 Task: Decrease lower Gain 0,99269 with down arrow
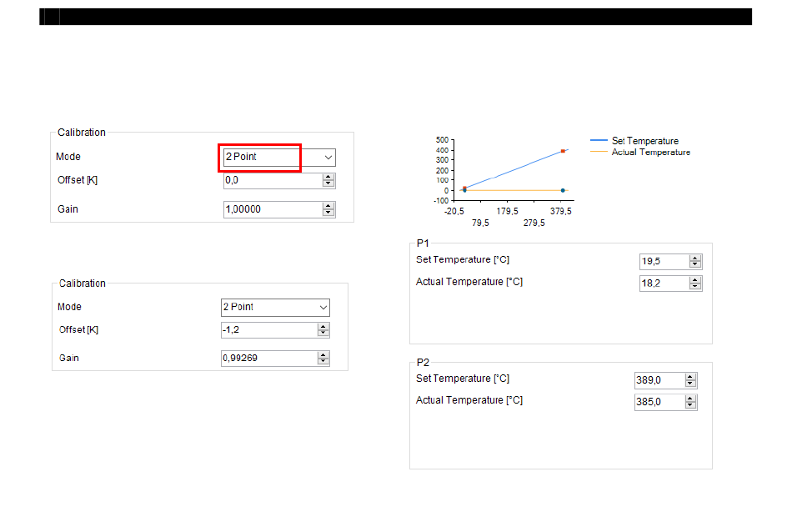tap(323, 361)
